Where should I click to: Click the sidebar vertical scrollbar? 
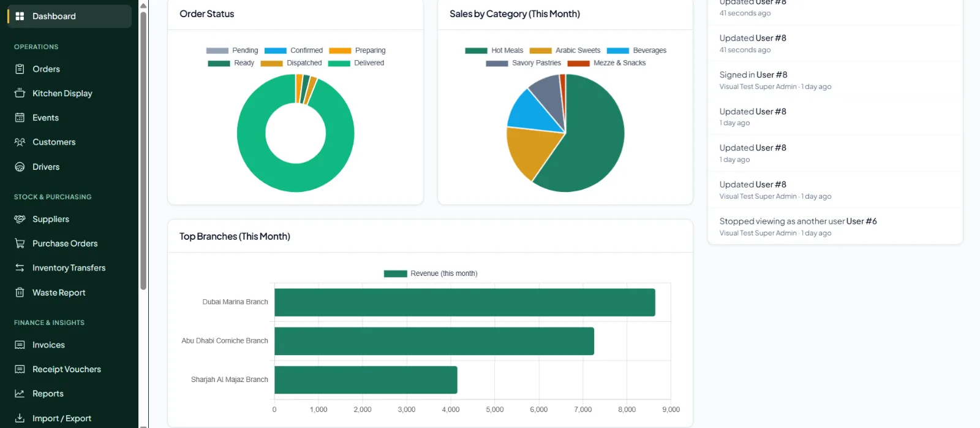pos(143,150)
